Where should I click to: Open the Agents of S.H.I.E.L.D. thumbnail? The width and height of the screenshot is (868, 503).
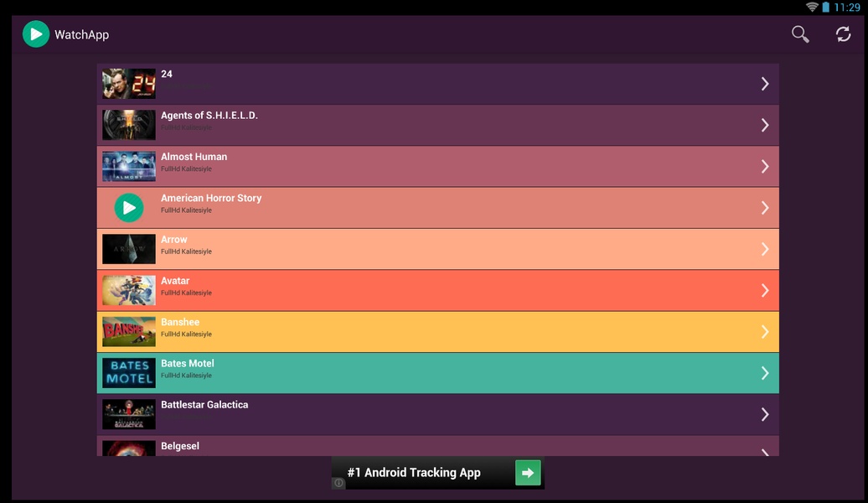[129, 125]
